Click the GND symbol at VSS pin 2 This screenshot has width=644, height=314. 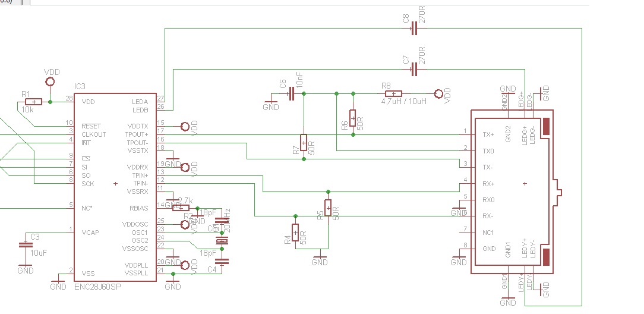tap(58, 285)
